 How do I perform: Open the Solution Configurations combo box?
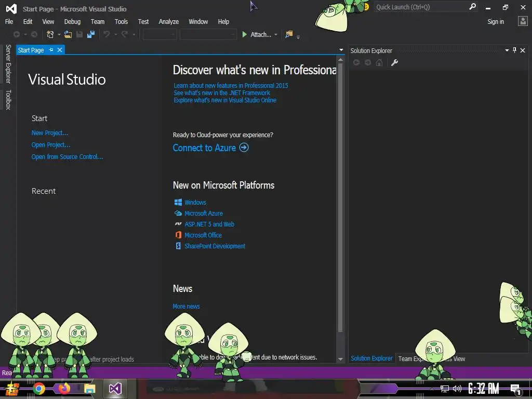[x=159, y=34]
